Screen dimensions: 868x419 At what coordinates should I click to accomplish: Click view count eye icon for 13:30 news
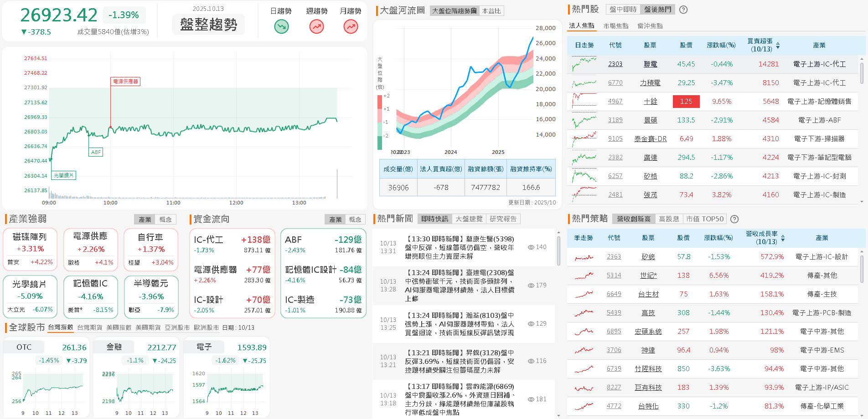coord(531,247)
